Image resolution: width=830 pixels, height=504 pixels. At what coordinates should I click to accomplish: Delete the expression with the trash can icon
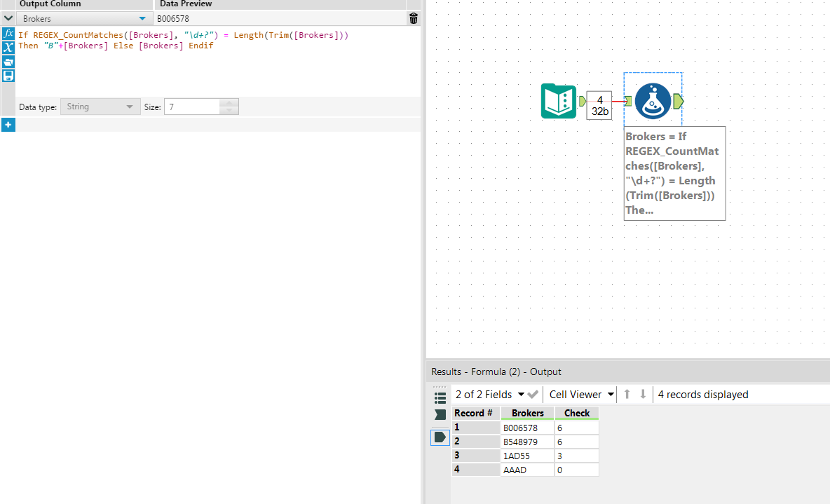tap(413, 18)
